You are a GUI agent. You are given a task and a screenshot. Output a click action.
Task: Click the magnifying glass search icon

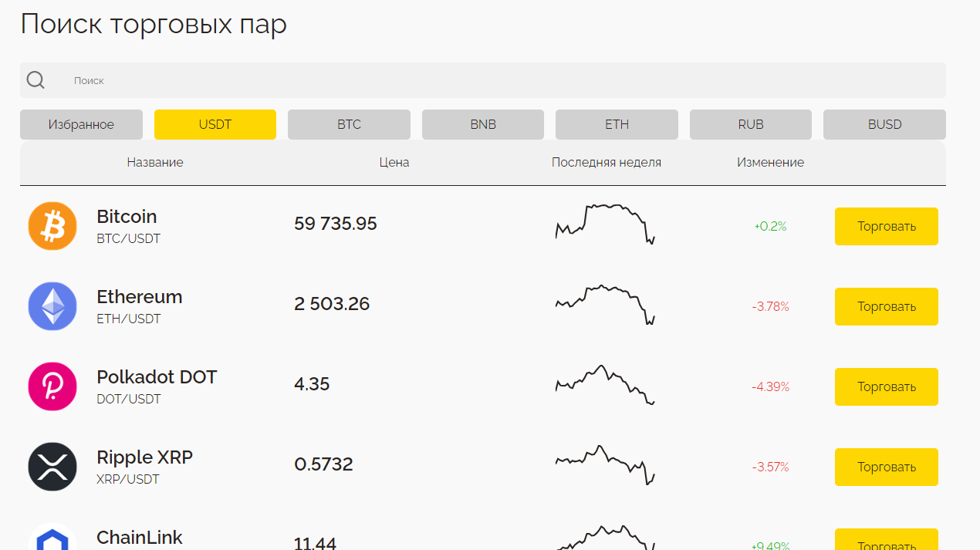tap(35, 80)
